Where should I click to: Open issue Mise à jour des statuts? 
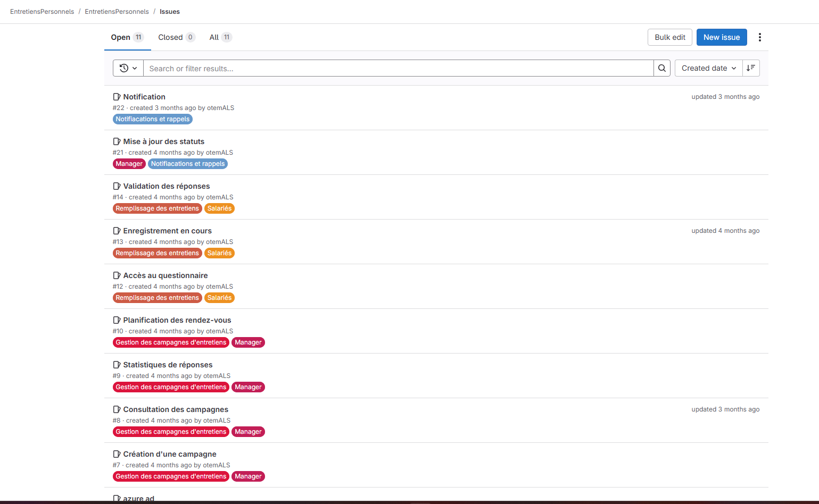click(x=164, y=141)
